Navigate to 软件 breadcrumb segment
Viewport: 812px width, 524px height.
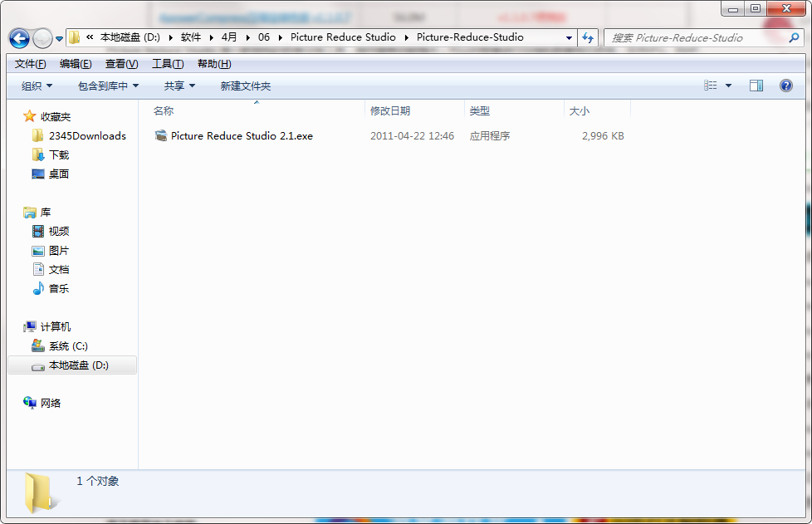[x=191, y=37]
